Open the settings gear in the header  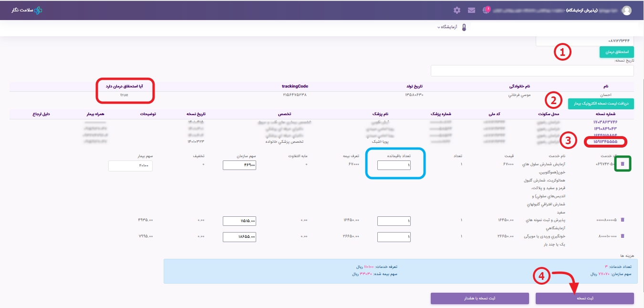pos(457,10)
